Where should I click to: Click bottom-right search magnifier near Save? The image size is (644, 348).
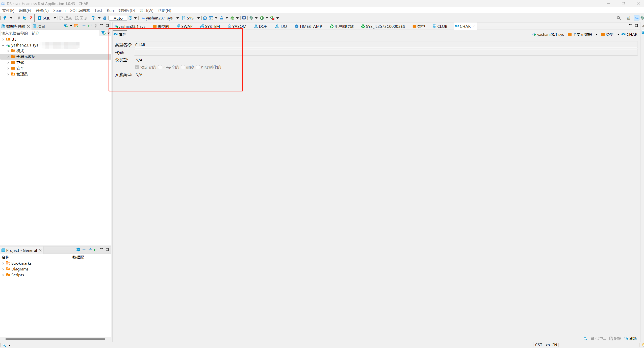coord(585,339)
